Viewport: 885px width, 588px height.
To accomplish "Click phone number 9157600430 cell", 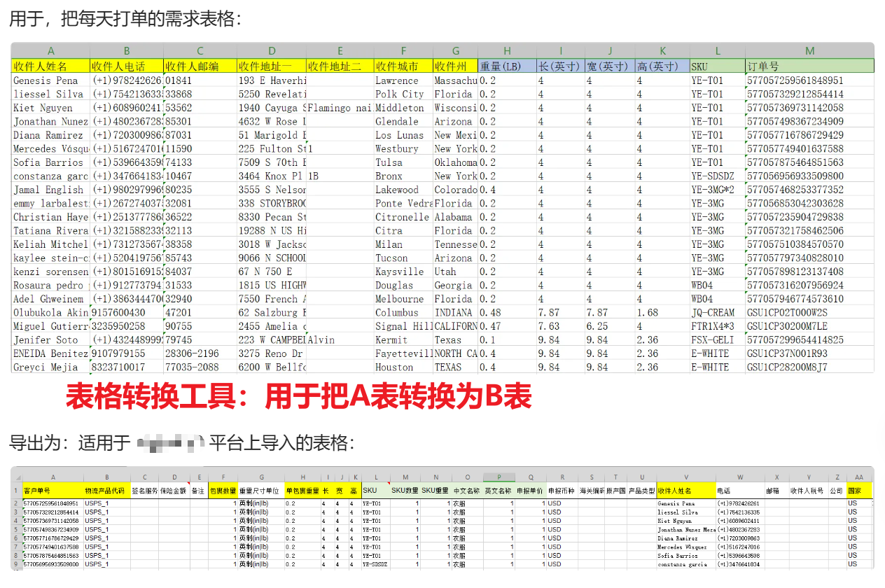I will tap(127, 312).
